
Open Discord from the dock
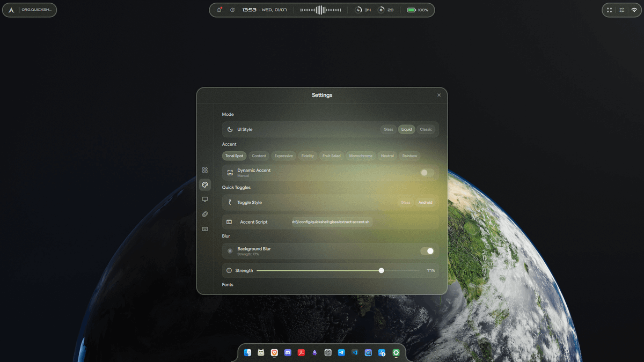(x=288, y=352)
